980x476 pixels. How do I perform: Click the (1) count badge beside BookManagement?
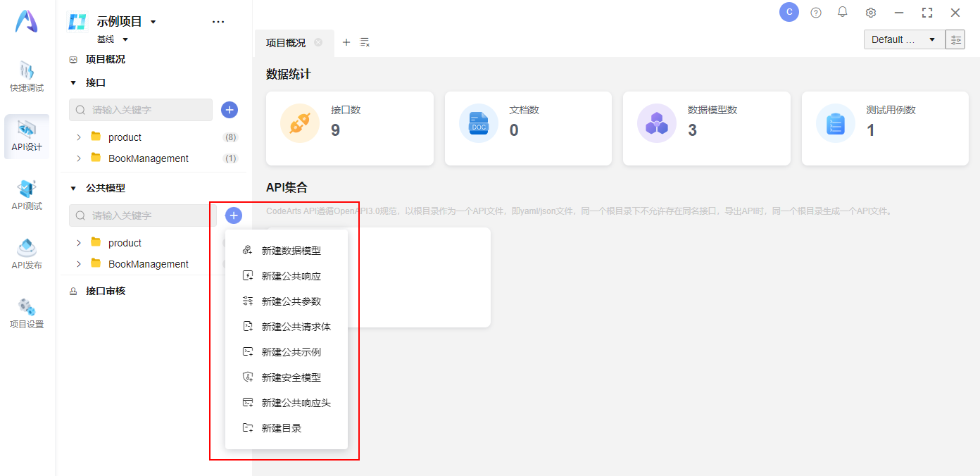pos(230,158)
